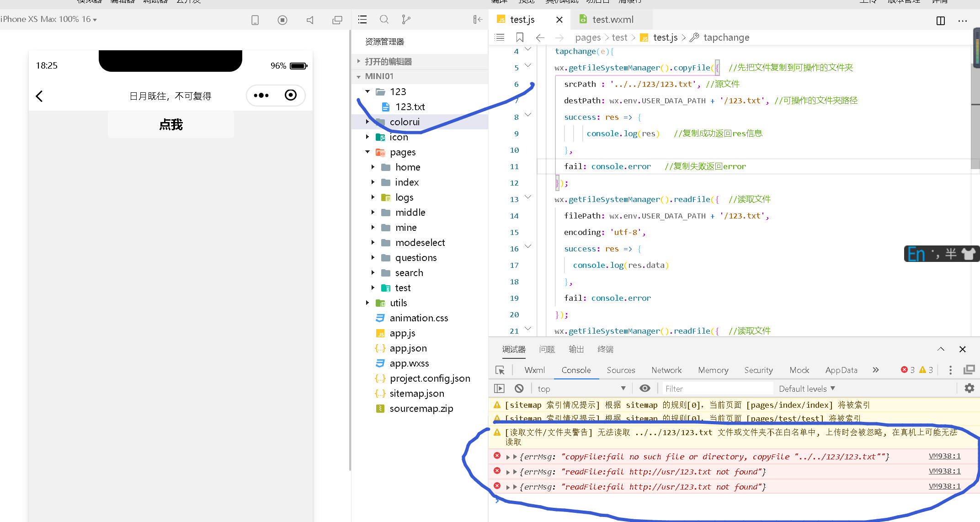This screenshot has width=980, height=522.
Task: Toggle the console sidebar panel icon
Action: pos(499,389)
